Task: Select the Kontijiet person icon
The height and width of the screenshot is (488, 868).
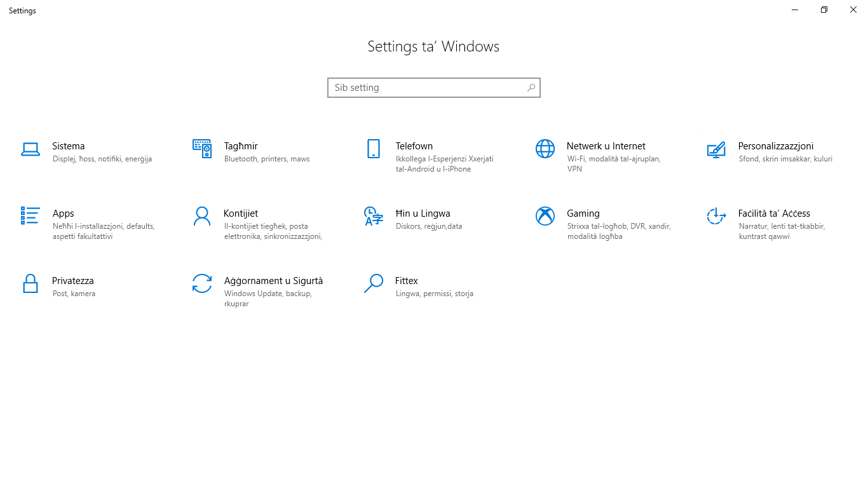Action: pyautogui.click(x=202, y=216)
